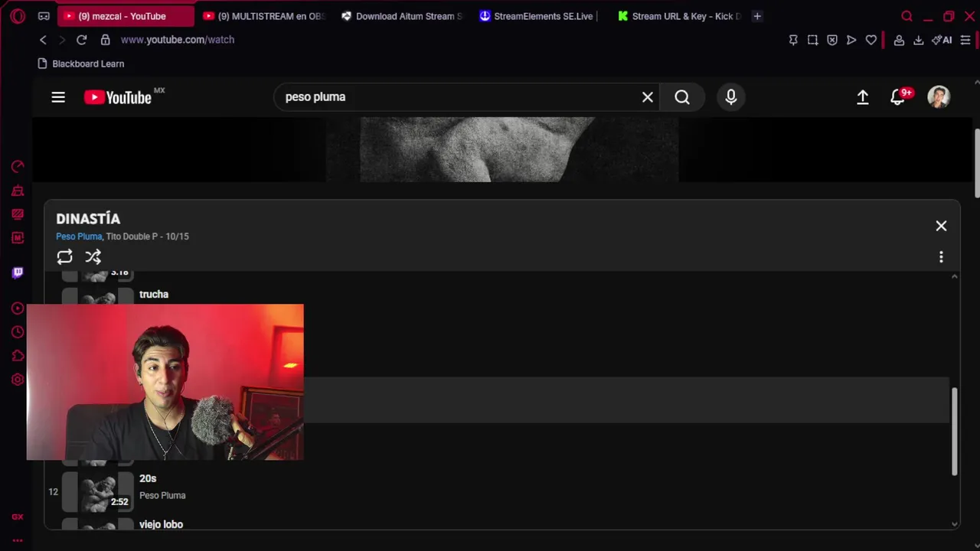The width and height of the screenshot is (980, 551).
Task: Click the playlist panel scrollbar thumb
Action: click(x=954, y=432)
